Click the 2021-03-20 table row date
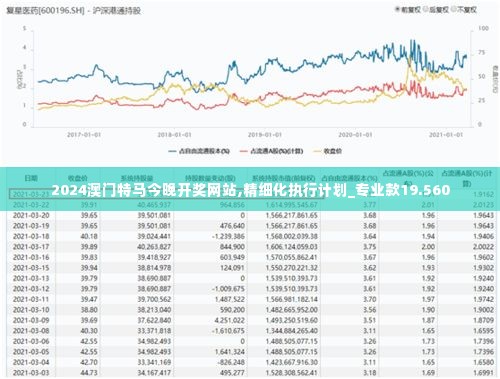This screenshot has width=500, height=379. click(x=31, y=215)
